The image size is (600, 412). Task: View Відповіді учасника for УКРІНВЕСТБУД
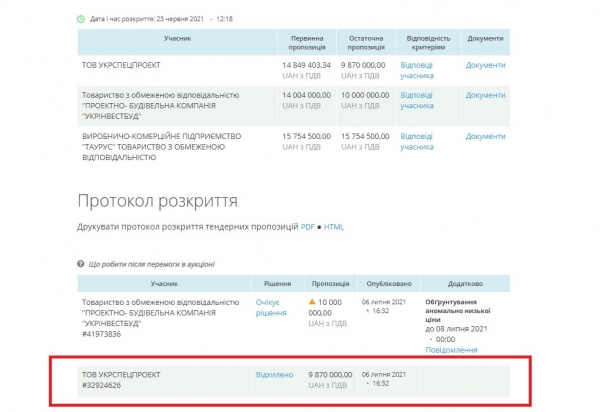coord(417,100)
